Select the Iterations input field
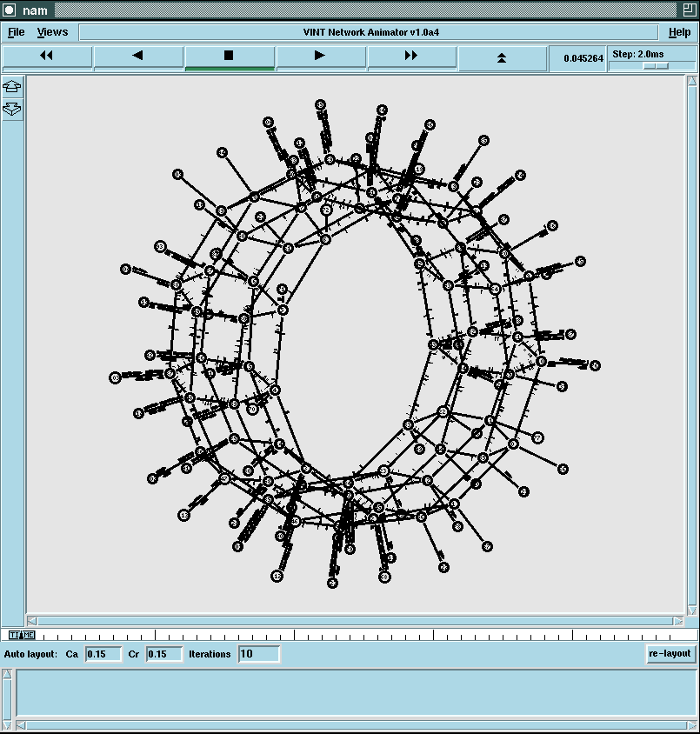The width and height of the screenshot is (700, 734). (x=258, y=654)
